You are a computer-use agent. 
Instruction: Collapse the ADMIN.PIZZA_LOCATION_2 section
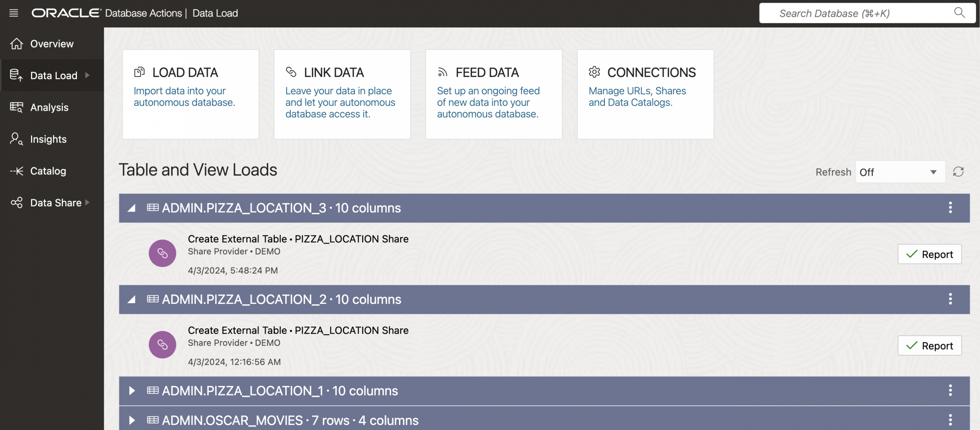(132, 299)
